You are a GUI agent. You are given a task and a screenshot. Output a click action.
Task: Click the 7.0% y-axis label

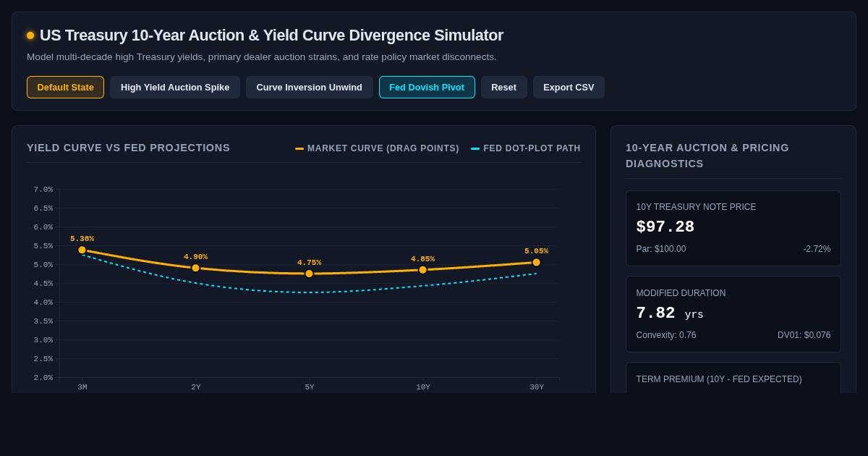pyautogui.click(x=43, y=190)
